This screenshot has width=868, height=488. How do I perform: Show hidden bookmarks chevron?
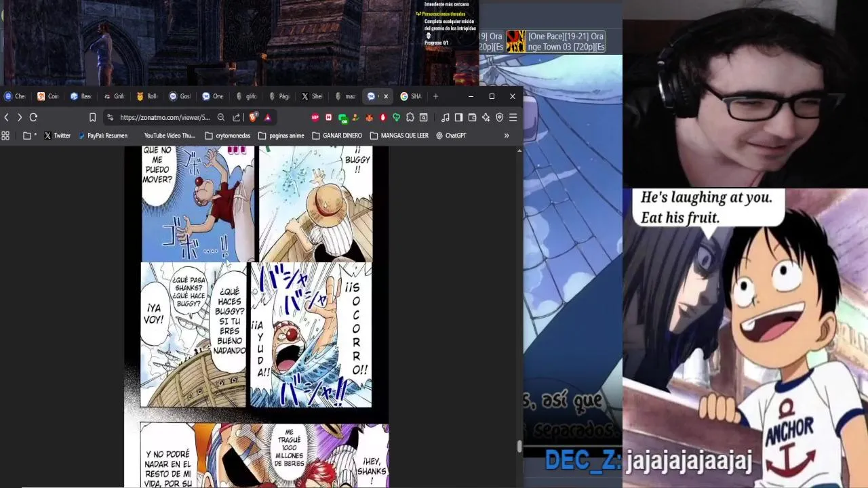pos(507,136)
